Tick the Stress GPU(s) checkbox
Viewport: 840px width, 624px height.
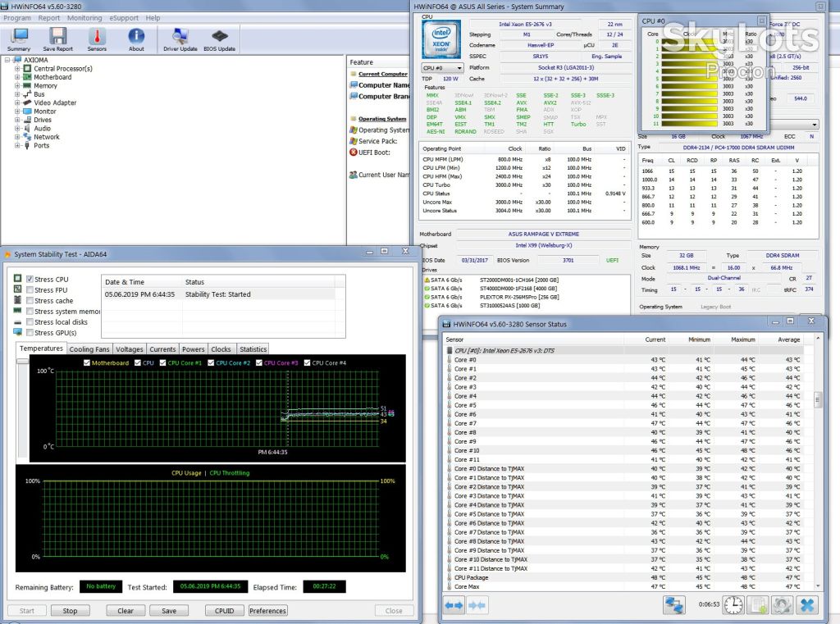pyautogui.click(x=30, y=333)
